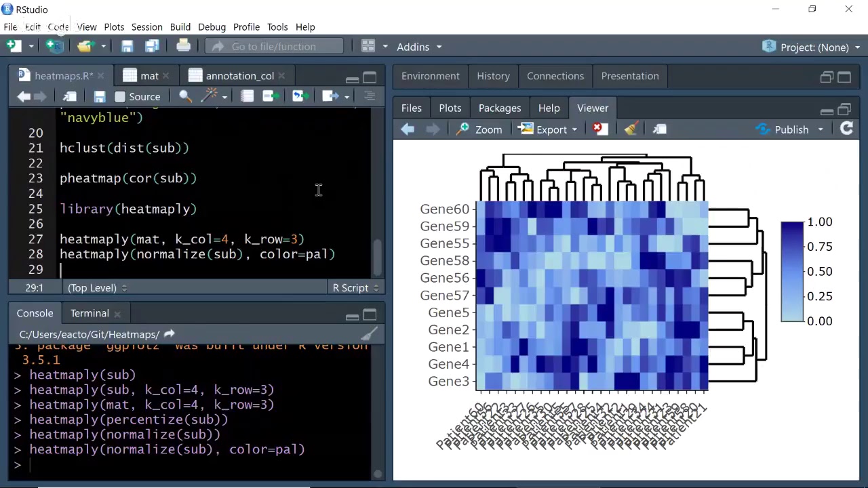Viewport: 868px width, 488px height.
Task: Open the Tools menu
Action: click(x=277, y=27)
